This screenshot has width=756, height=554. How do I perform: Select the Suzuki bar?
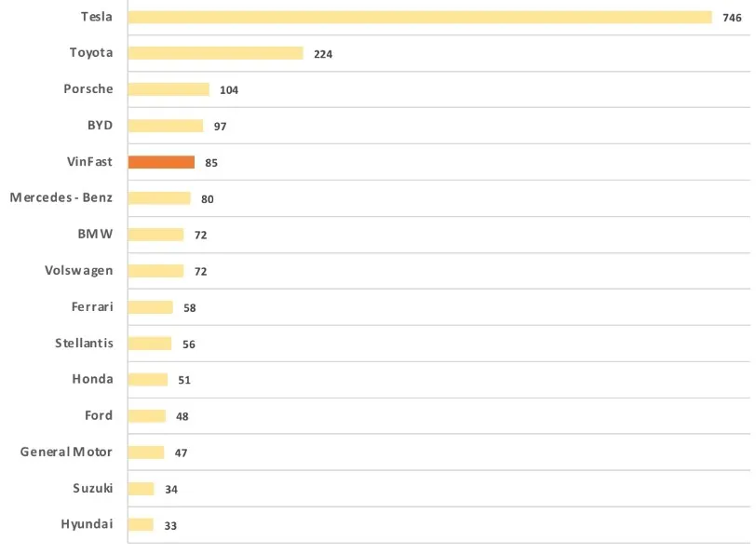pyautogui.click(x=141, y=489)
